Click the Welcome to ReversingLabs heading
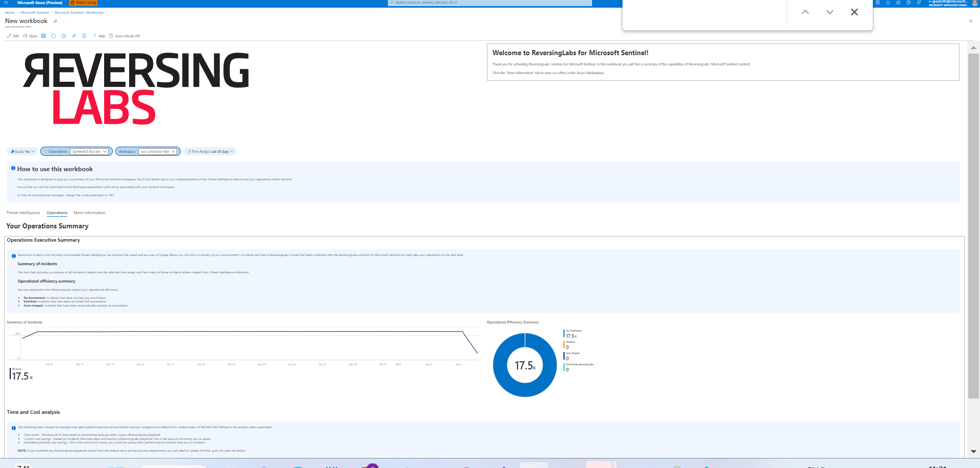 570,53
